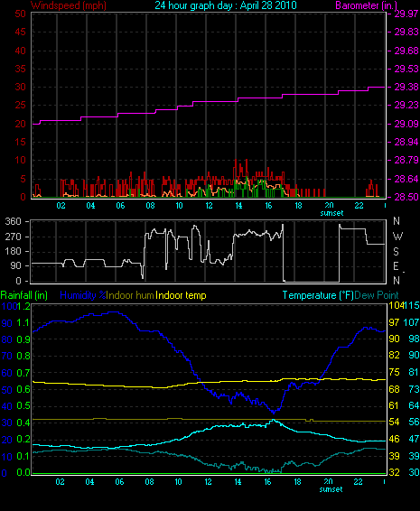Click yellow indoor temp scale value 82
The width and height of the screenshot is (420, 511).
(x=394, y=355)
